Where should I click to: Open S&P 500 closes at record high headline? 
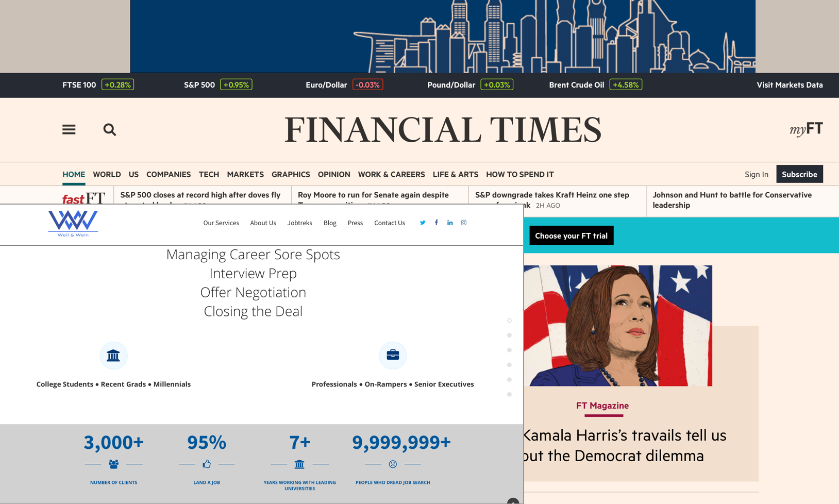200,197
